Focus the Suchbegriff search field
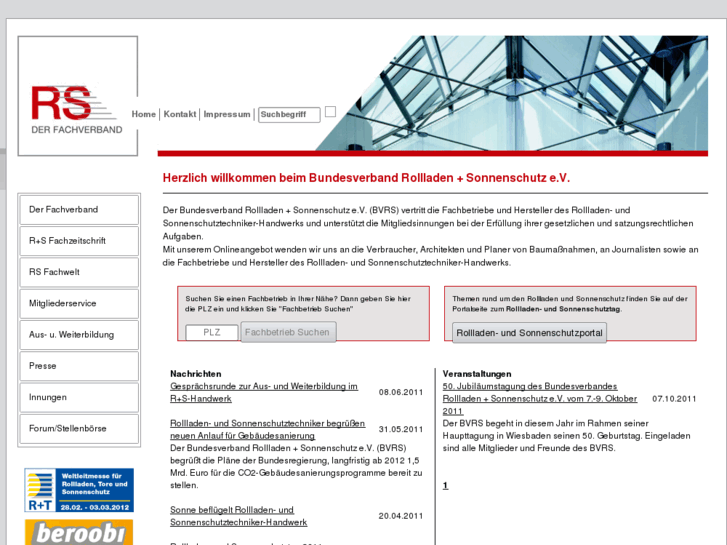Viewport: 727px width, 545px height. [x=289, y=115]
